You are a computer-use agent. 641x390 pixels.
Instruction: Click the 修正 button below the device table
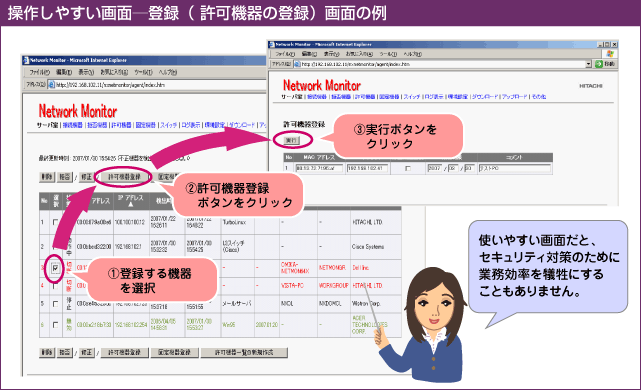86,352
